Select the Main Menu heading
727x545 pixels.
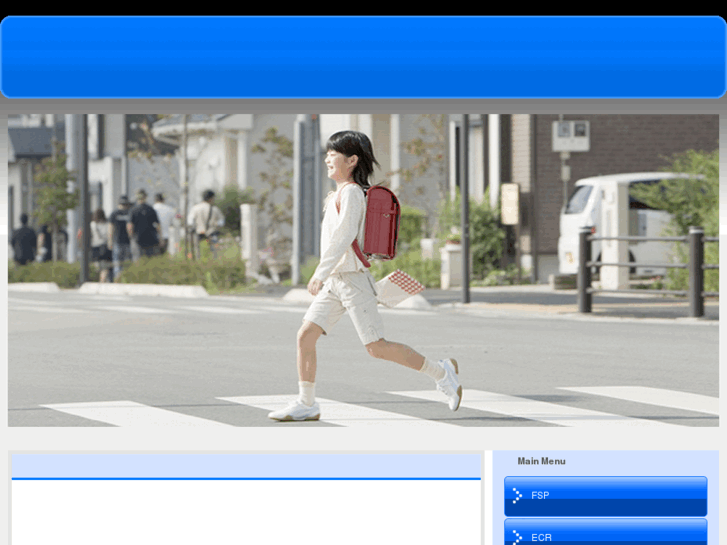tap(541, 461)
